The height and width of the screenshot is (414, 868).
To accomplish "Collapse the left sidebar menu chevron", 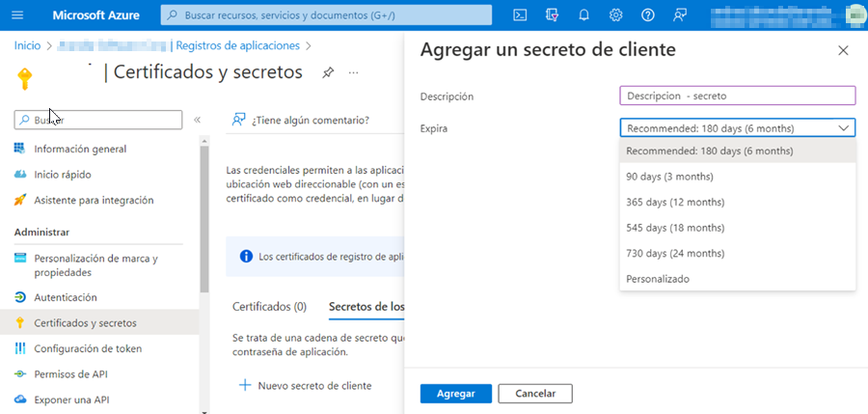I will (x=197, y=120).
